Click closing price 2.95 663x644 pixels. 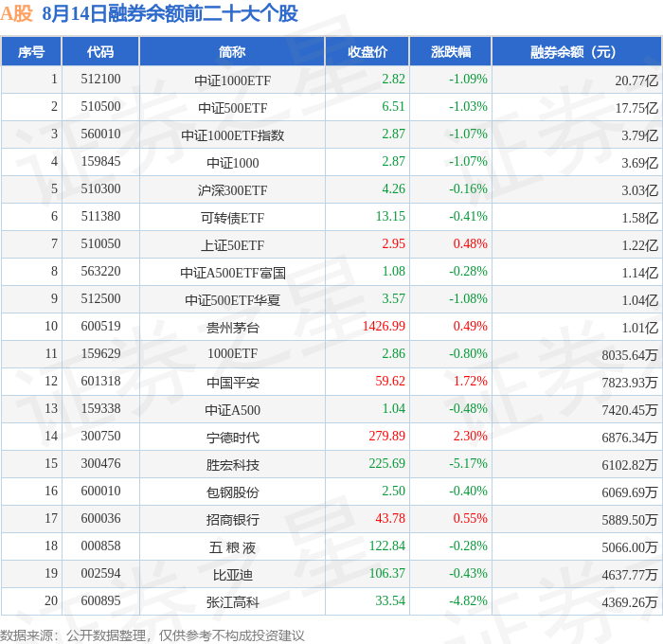pyautogui.click(x=393, y=243)
